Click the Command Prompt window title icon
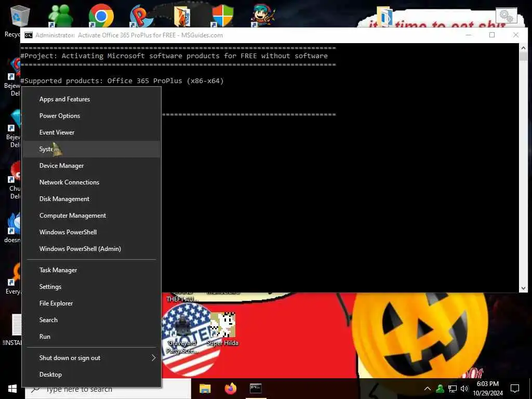The height and width of the screenshot is (399, 532). [x=29, y=35]
